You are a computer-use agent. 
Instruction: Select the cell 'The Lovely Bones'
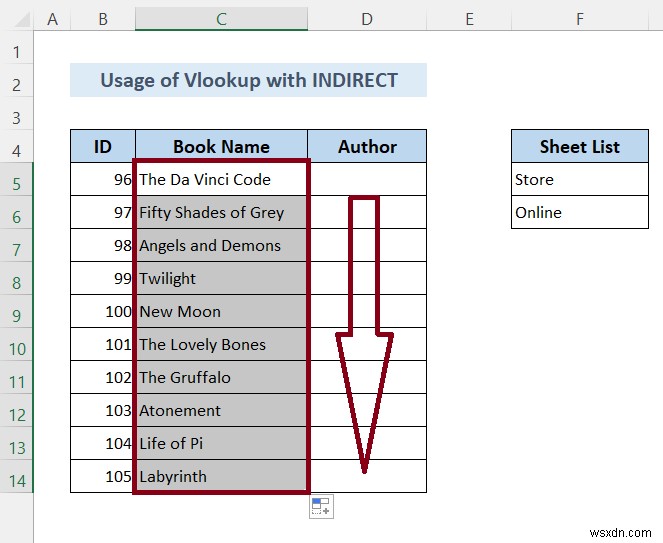click(x=221, y=344)
